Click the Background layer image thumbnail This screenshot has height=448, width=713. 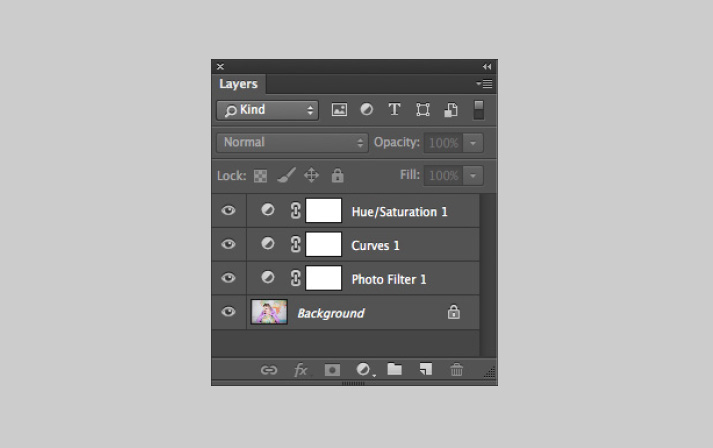coord(269,312)
